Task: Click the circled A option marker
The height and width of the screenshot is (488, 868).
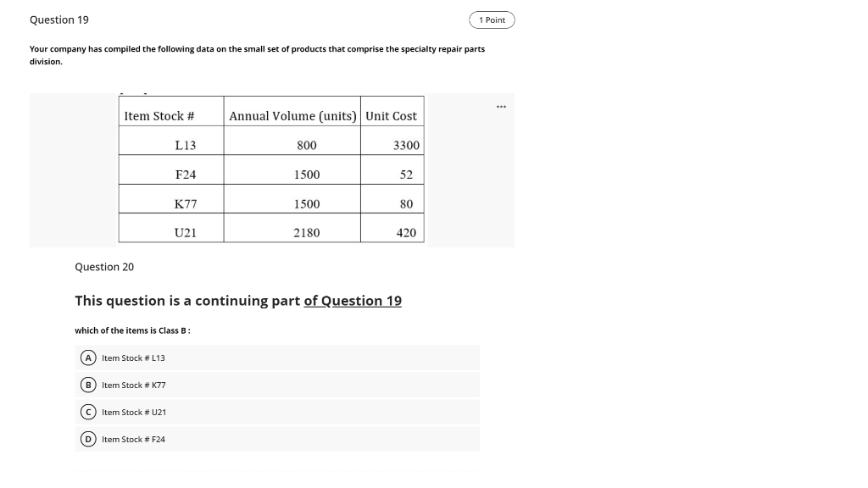Action: pos(88,358)
